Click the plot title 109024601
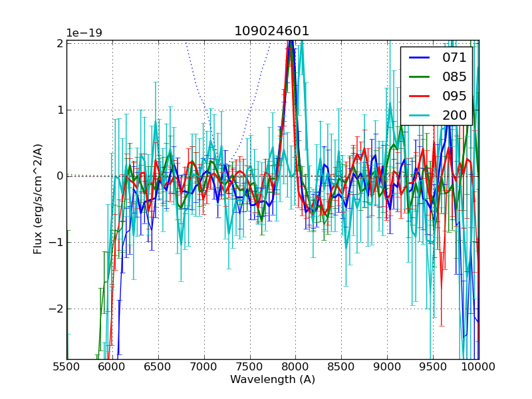The image size is (532, 399). (x=272, y=31)
